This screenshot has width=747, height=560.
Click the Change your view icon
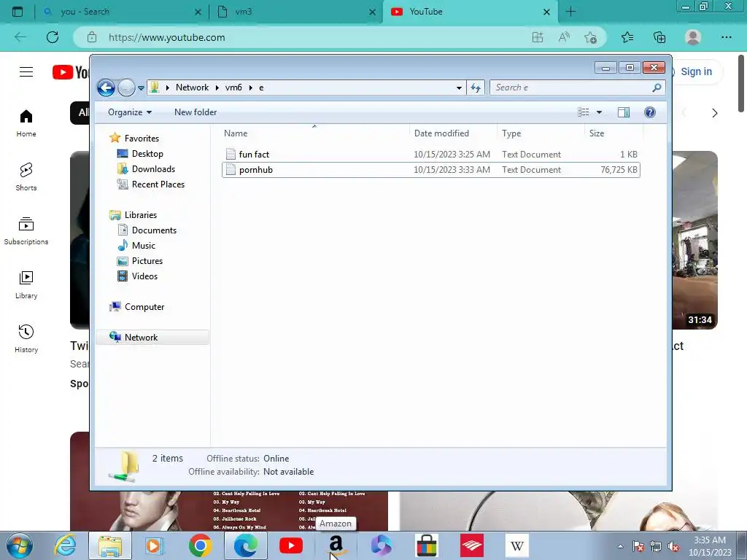pyautogui.click(x=584, y=112)
